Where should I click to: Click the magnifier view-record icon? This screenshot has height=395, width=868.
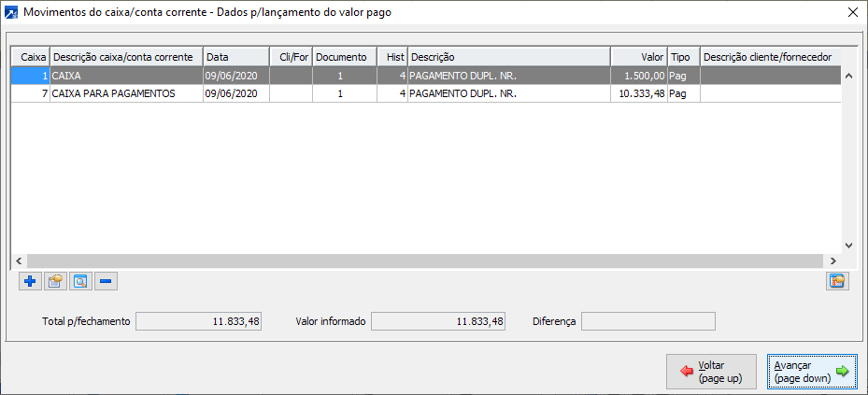click(x=81, y=282)
